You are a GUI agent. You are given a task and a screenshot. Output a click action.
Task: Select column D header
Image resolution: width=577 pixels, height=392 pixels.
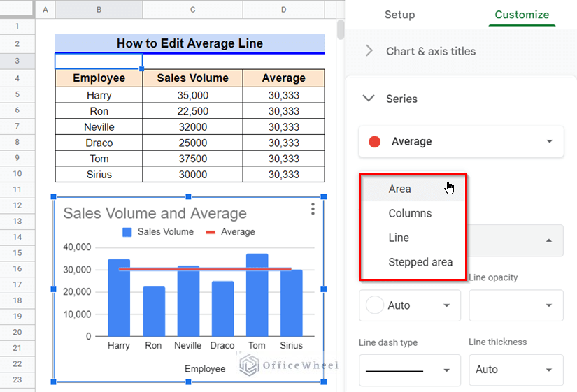coord(283,10)
